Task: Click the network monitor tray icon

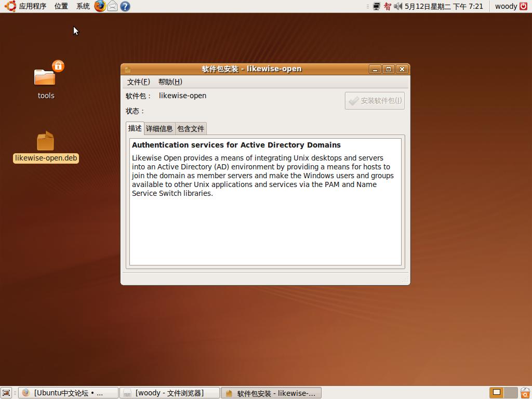Action: click(377, 6)
